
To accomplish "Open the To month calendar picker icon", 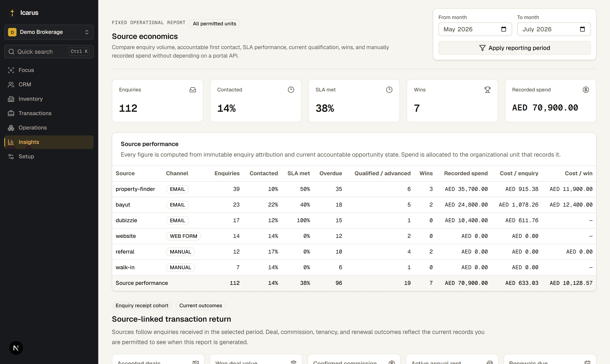I will pyautogui.click(x=582, y=29).
